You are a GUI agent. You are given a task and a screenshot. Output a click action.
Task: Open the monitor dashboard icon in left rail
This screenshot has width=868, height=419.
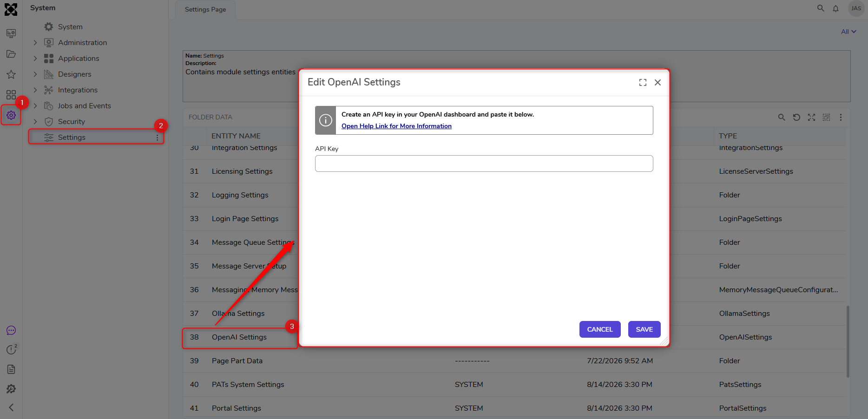click(x=11, y=33)
